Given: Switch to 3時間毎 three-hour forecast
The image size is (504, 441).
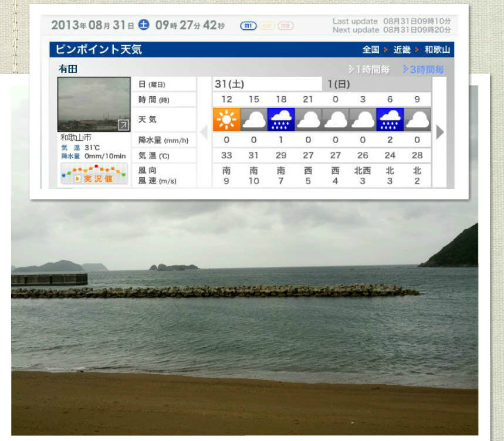Looking at the screenshot, I should tap(424, 70).
